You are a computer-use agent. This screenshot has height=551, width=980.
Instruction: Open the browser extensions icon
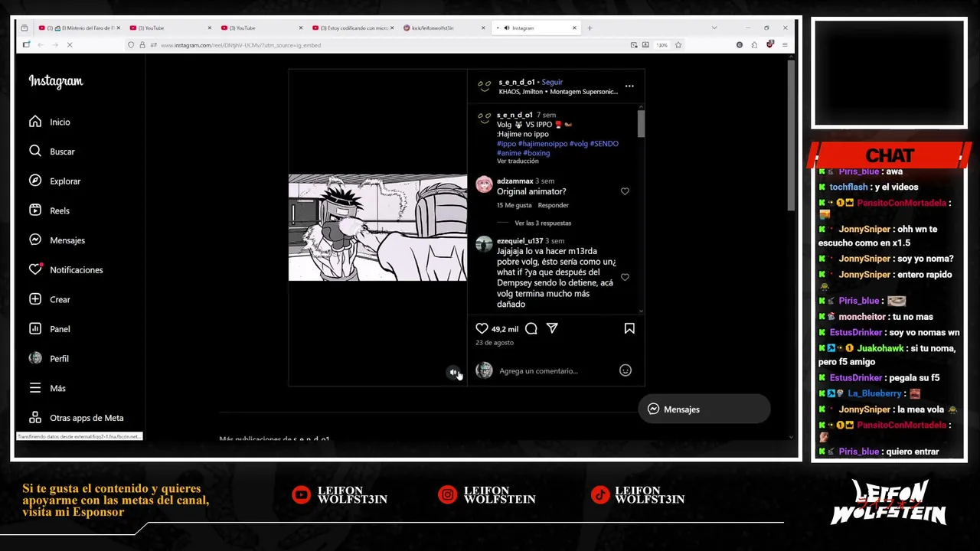(754, 45)
